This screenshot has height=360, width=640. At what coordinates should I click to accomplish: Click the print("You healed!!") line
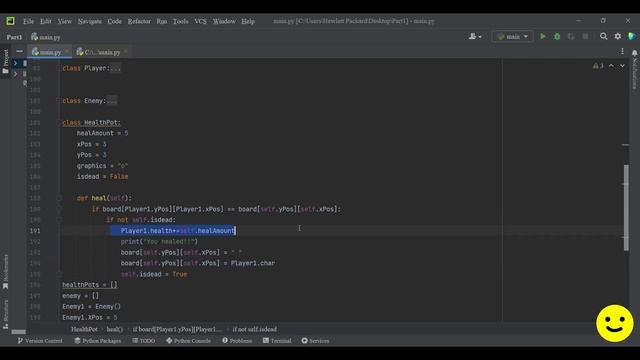pos(159,241)
